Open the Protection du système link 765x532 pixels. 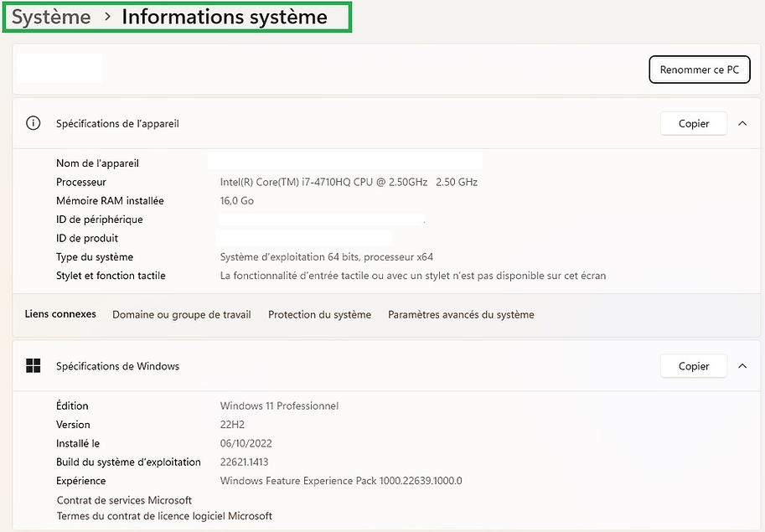coord(319,315)
